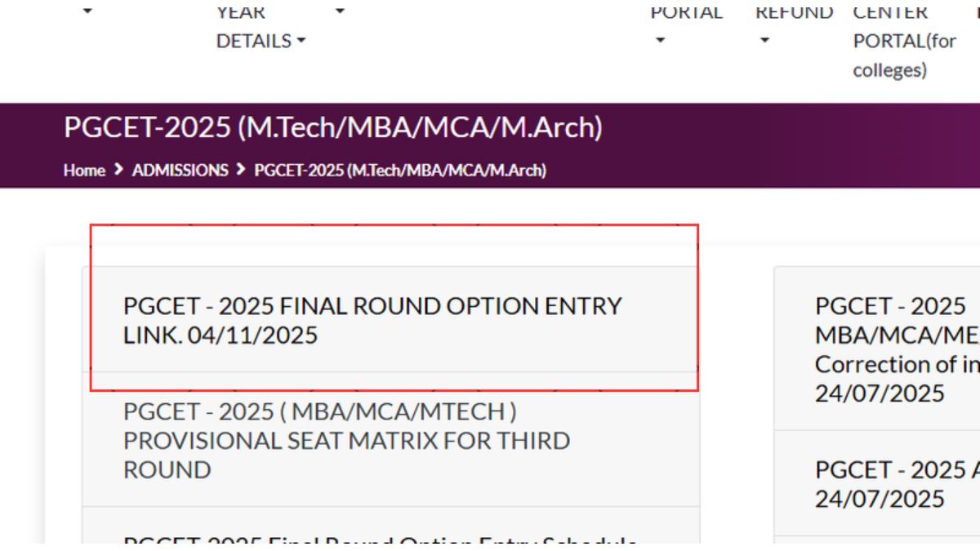Click the Final Round Option Entry Schedule item

pos(381,541)
